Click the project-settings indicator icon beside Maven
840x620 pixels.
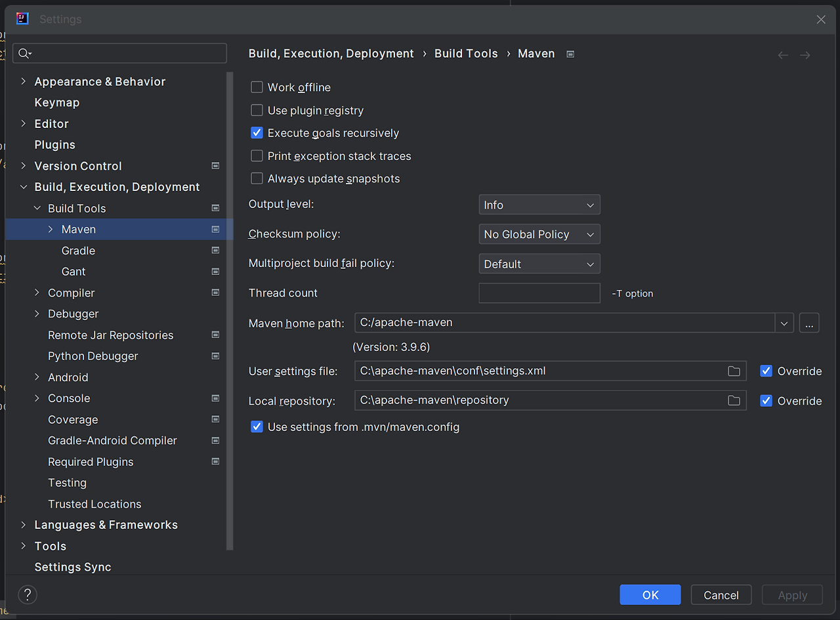pos(215,229)
